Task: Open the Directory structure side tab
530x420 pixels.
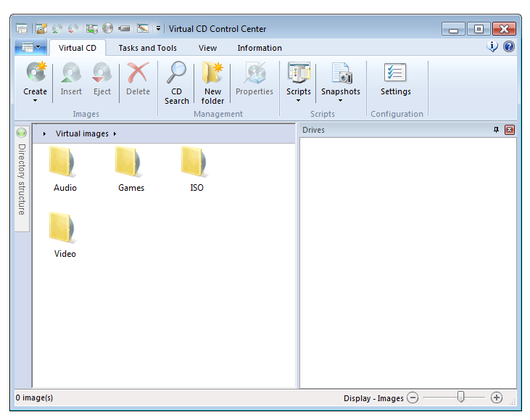Action: 22,179
